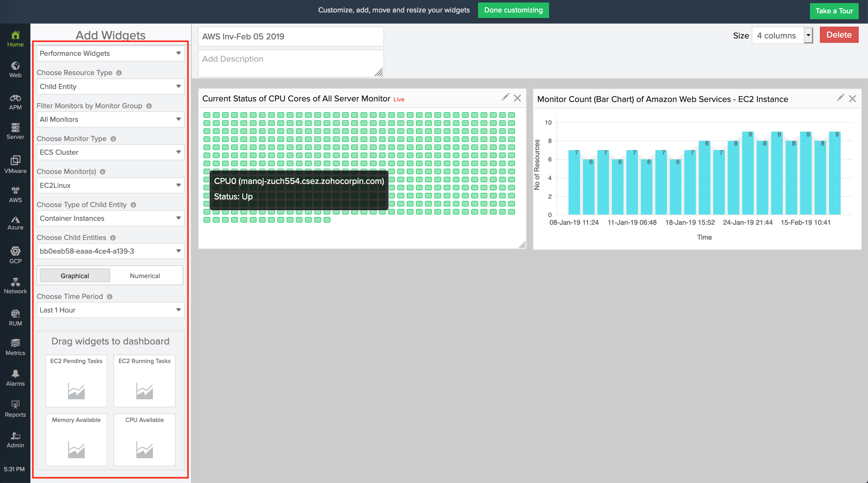The image size is (868, 483).
Task: Click the red Delete button
Action: 839,35
